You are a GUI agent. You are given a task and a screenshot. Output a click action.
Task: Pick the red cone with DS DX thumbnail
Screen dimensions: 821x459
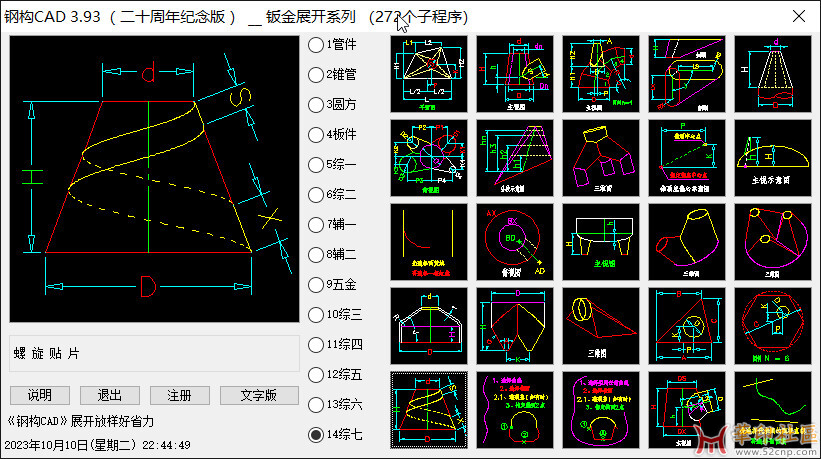coord(686,410)
